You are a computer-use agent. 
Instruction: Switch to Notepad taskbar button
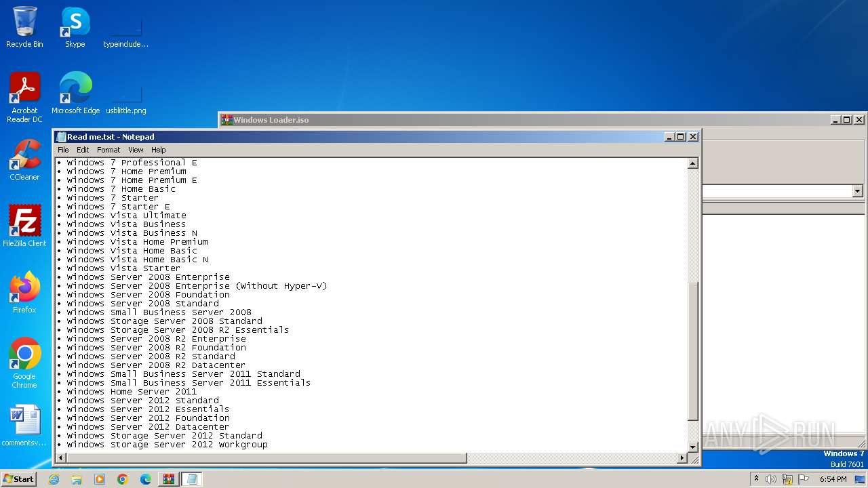pyautogui.click(x=192, y=479)
